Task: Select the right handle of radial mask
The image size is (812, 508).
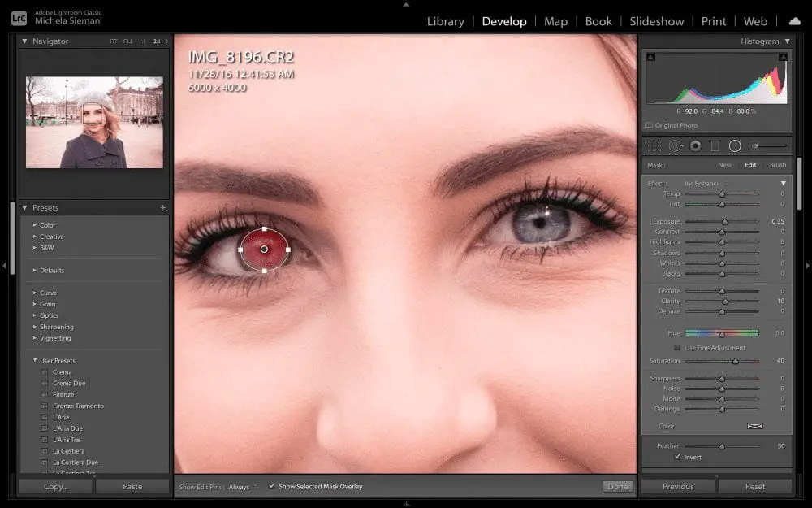Action: [288, 250]
